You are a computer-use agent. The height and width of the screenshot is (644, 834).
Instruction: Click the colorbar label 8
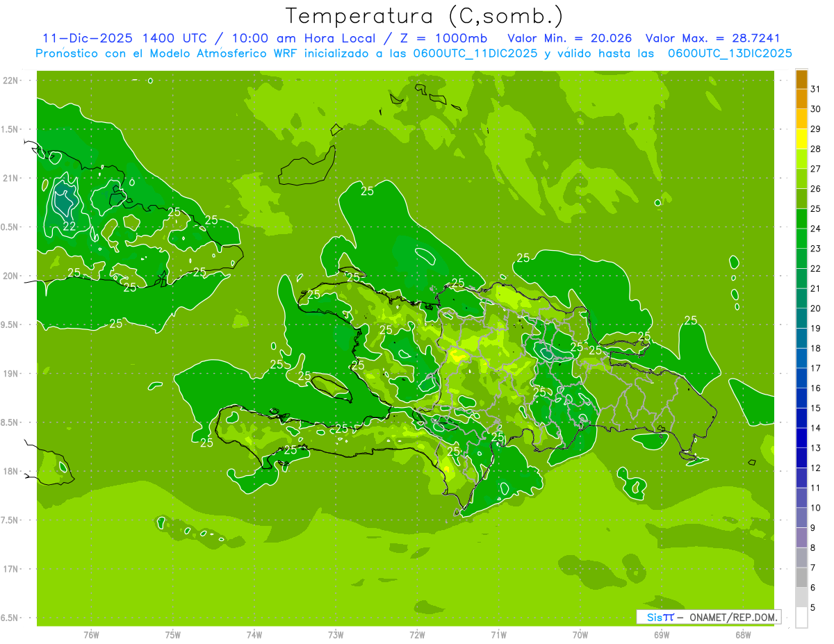(x=813, y=548)
